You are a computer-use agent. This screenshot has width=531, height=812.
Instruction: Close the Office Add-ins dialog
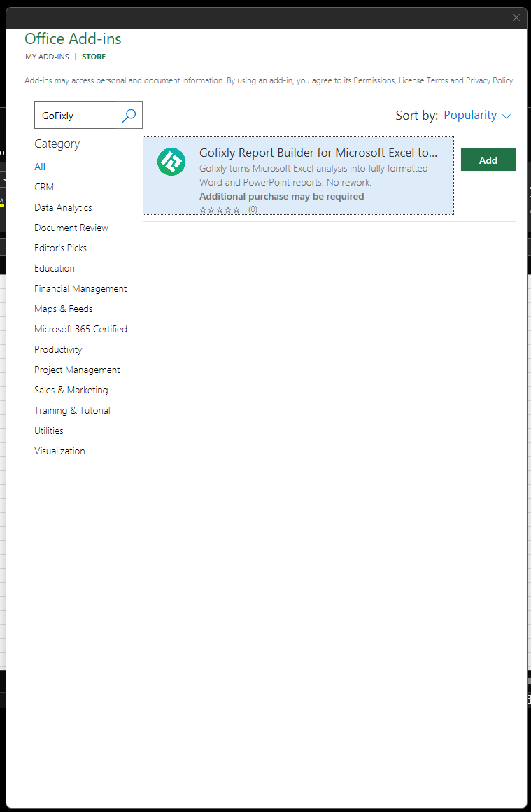pos(516,17)
